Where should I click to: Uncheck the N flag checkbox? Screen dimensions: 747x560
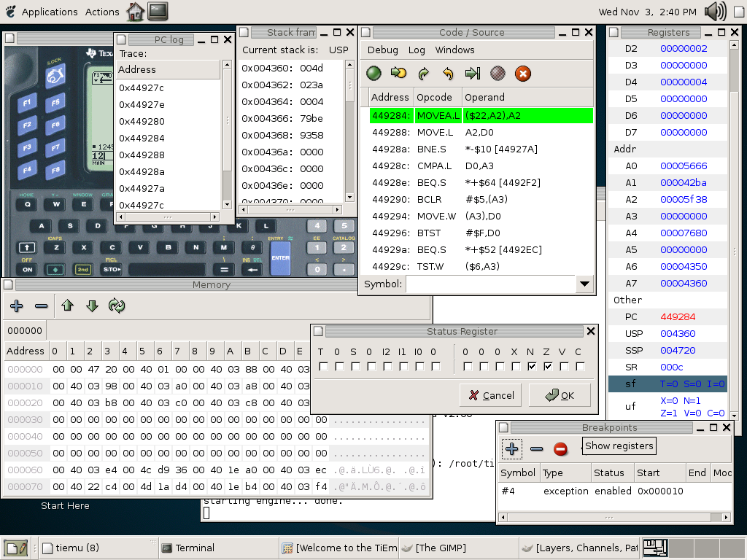pos(532,367)
